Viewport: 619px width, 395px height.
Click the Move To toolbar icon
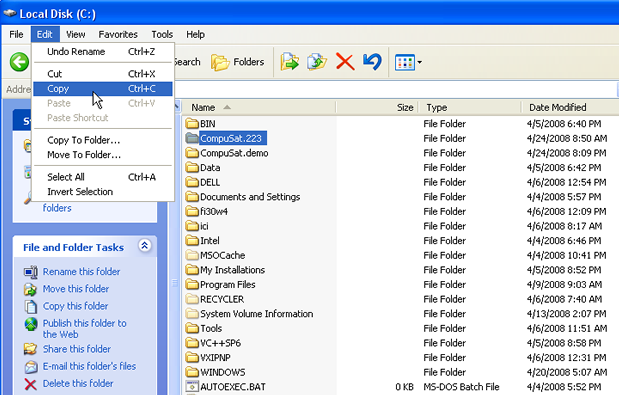click(x=289, y=62)
